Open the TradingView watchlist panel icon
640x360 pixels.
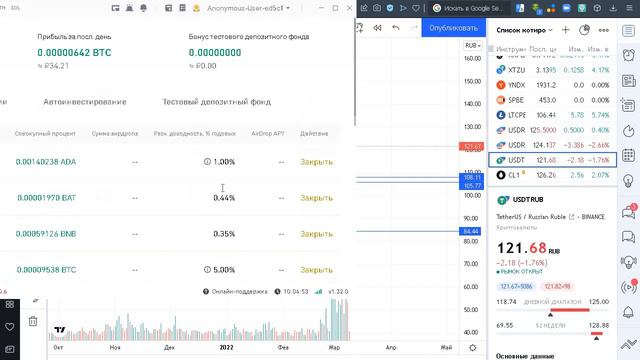(629, 31)
